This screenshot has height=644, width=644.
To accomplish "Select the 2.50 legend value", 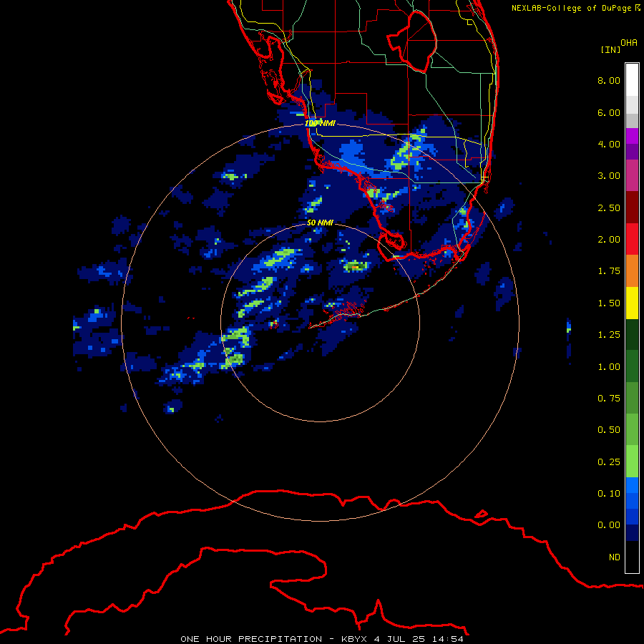I will click(609, 208).
